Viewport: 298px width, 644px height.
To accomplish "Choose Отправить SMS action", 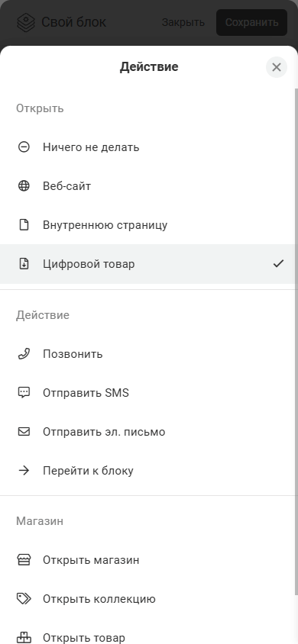I will coord(148,393).
